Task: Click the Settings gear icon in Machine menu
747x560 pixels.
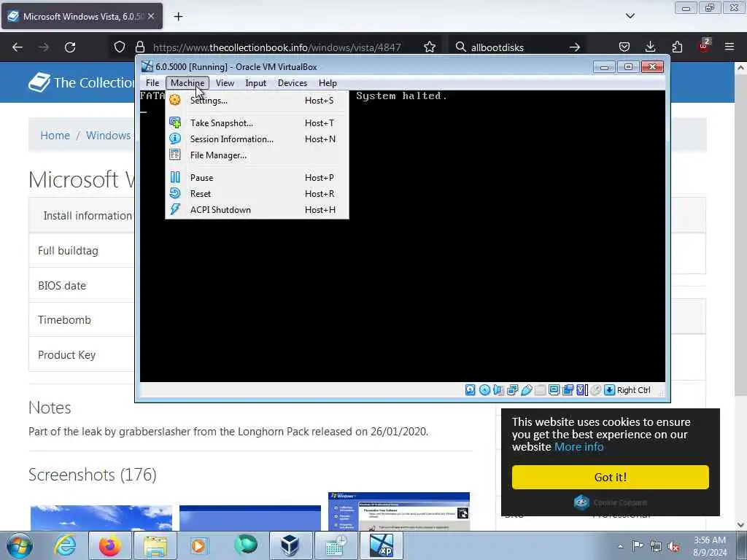Action: [x=175, y=100]
